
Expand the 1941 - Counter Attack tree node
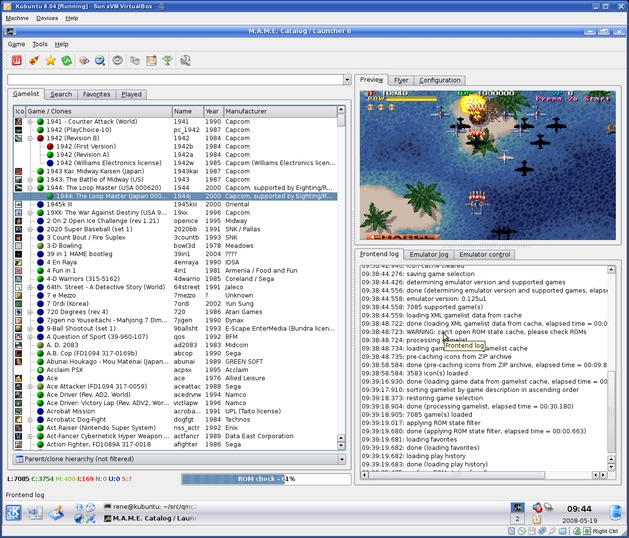coord(30,122)
